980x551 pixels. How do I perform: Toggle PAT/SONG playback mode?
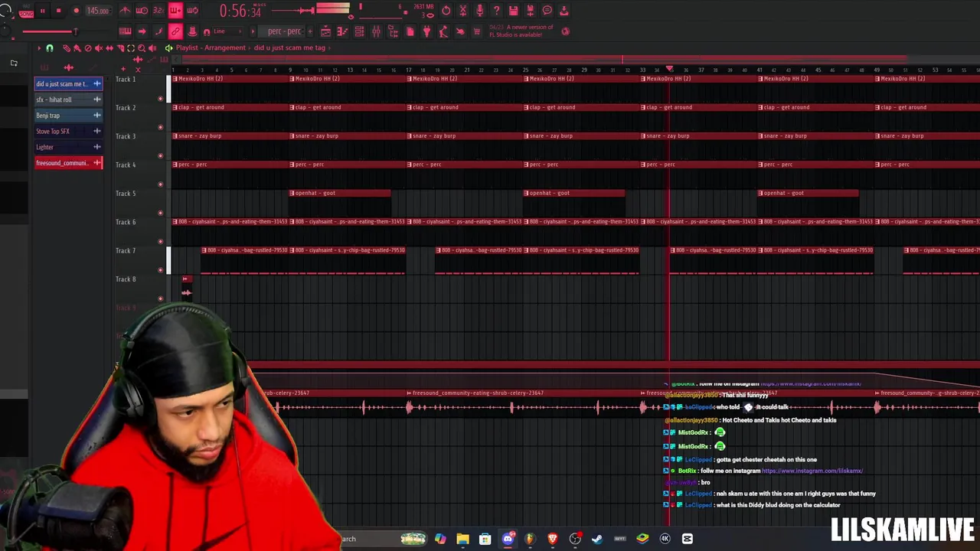coord(26,11)
